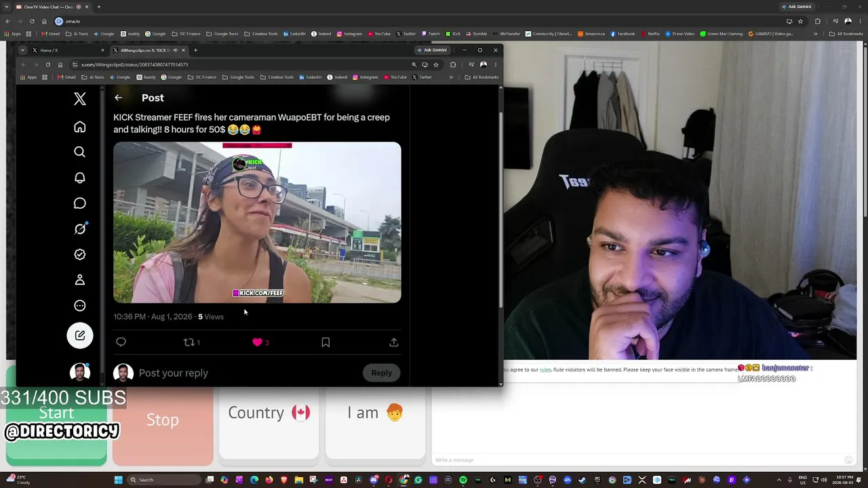Compose a new post with the white button

79,335
